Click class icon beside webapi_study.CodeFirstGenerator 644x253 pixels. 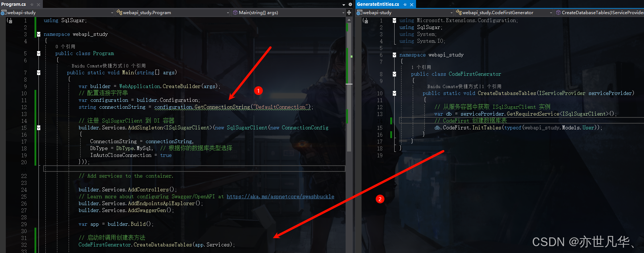click(459, 12)
